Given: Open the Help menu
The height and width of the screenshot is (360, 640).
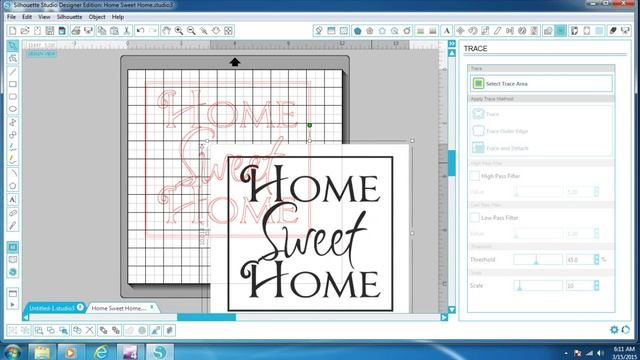Looking at the screenshot, I should point(118,17).
